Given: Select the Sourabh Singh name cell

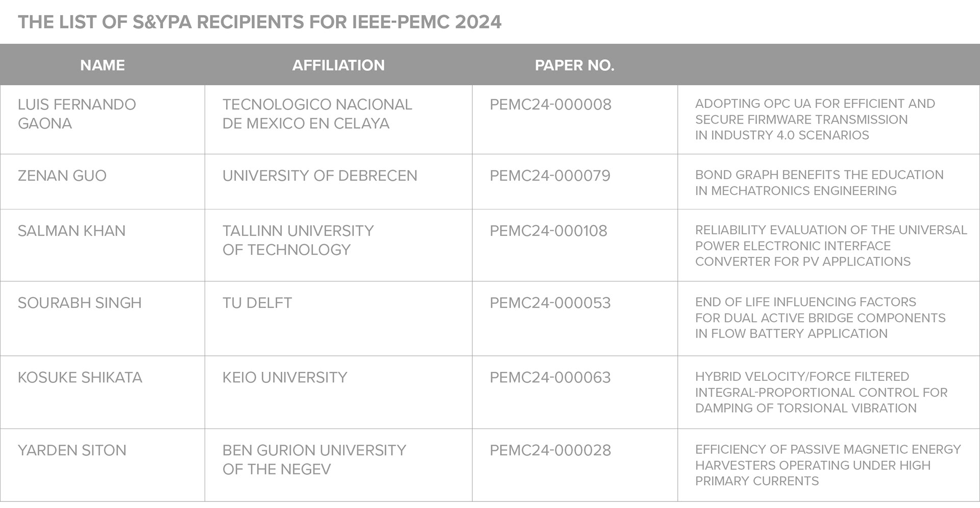Looking at the screenshot, I should click(80, 303).
